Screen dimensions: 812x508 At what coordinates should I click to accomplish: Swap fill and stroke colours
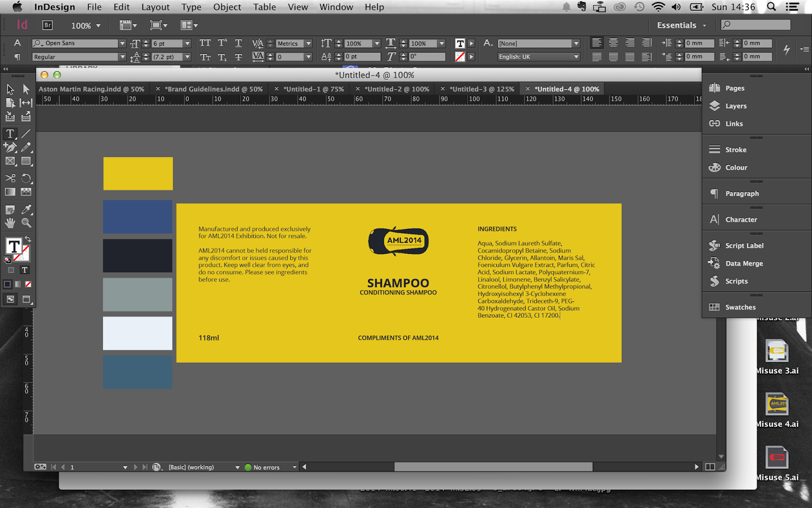(x=28, y=239)
